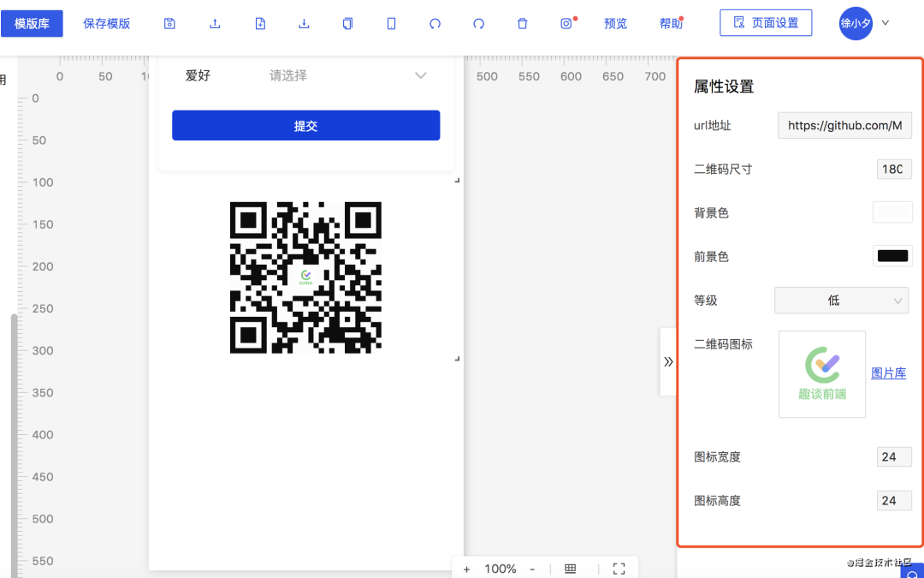Open the 前景色 black color swatch

pyautogui.click(x=892, y=256)
